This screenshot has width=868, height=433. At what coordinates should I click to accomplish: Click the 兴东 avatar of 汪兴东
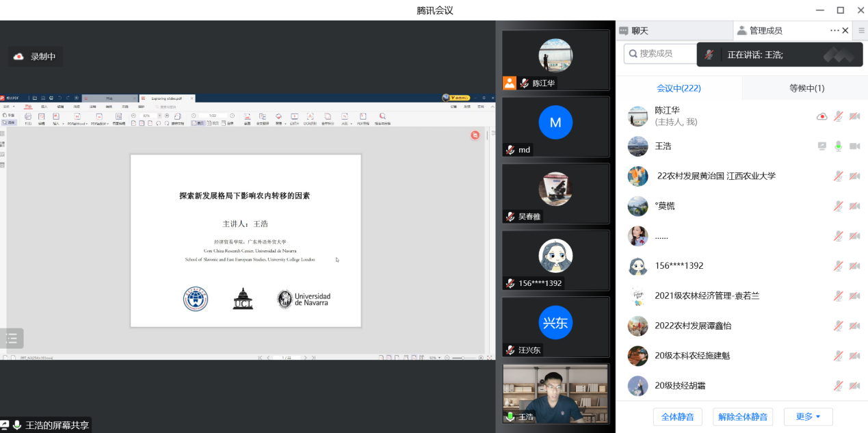pos(555,323)
